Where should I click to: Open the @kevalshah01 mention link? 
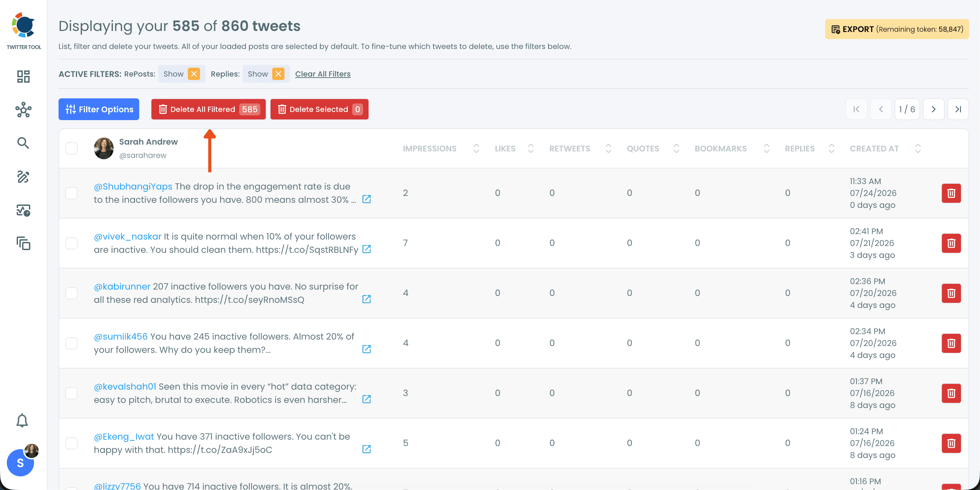[x=125, y=387]
